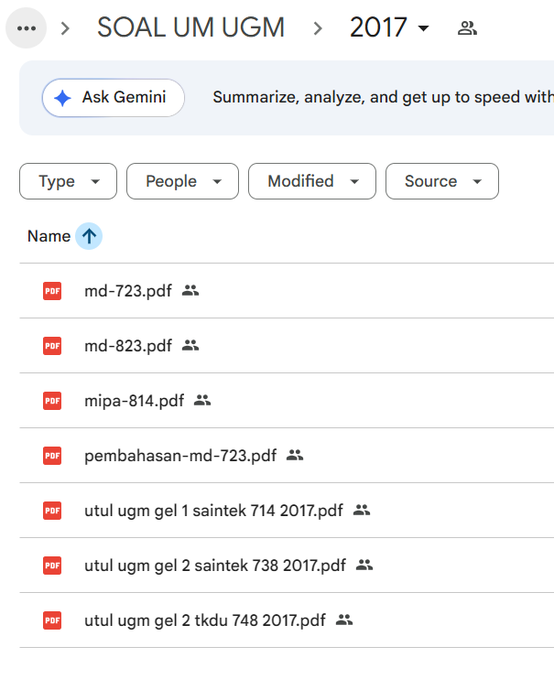Open the collapsed breadcrumb ellipsis menu
The width and height of the screenshot is (554, 679).
point(26,28)
